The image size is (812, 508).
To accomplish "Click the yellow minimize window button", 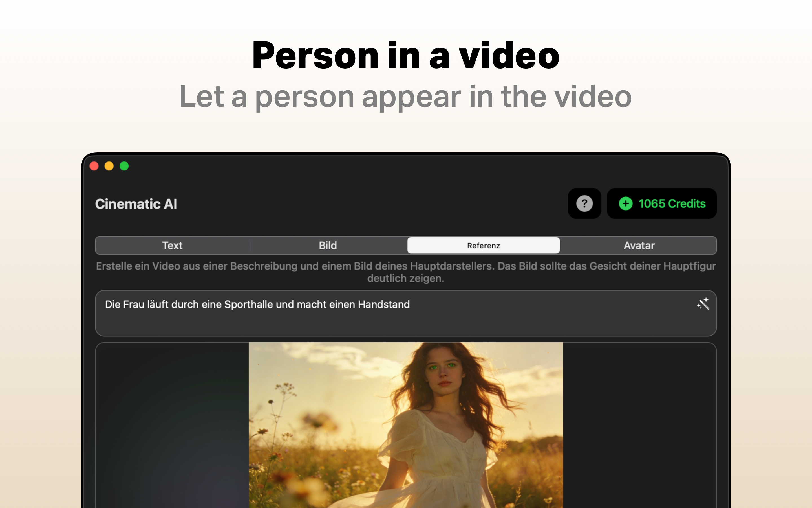I will (109, 166).
